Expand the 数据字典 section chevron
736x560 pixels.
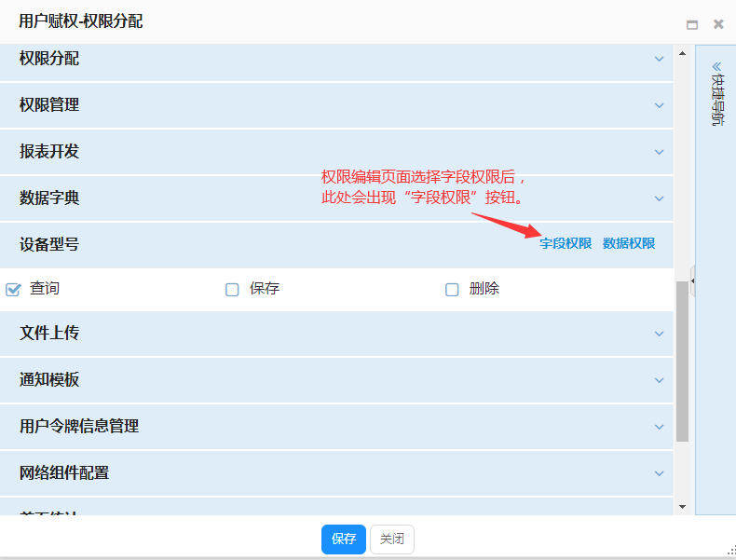(x=659, y=198)
